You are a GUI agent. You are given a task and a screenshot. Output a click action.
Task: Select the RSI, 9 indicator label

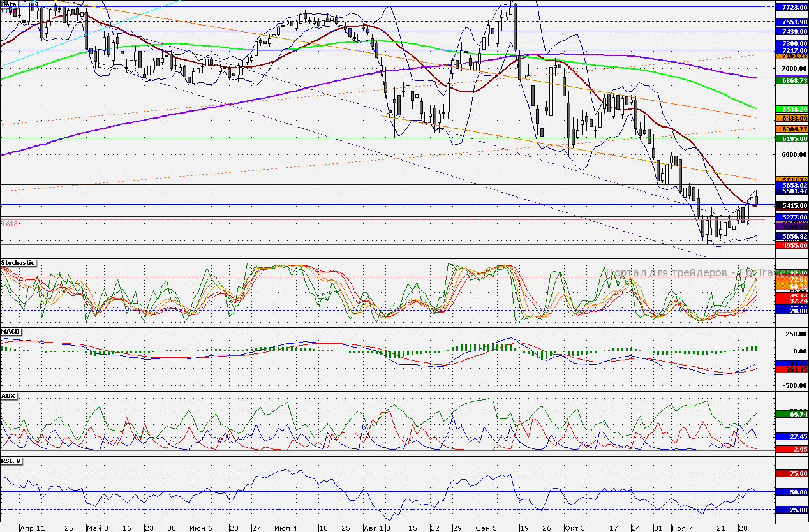point(11,462)
